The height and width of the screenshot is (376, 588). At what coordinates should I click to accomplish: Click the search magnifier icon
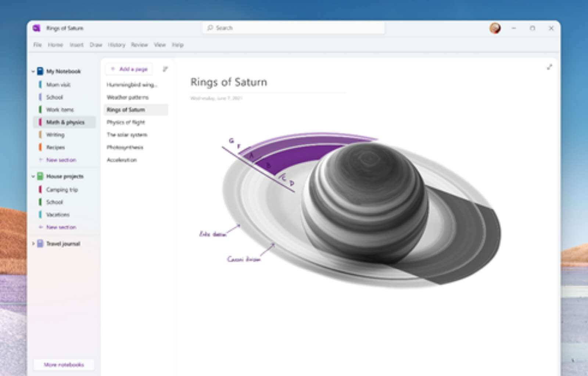[210, 28]
